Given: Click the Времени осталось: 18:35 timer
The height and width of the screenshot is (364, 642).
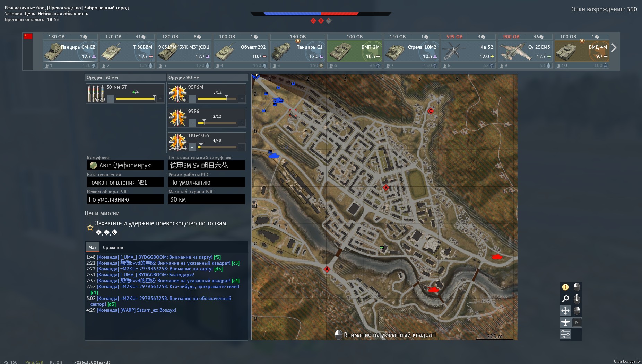Looking at the screenshot, I should point(32,19).
